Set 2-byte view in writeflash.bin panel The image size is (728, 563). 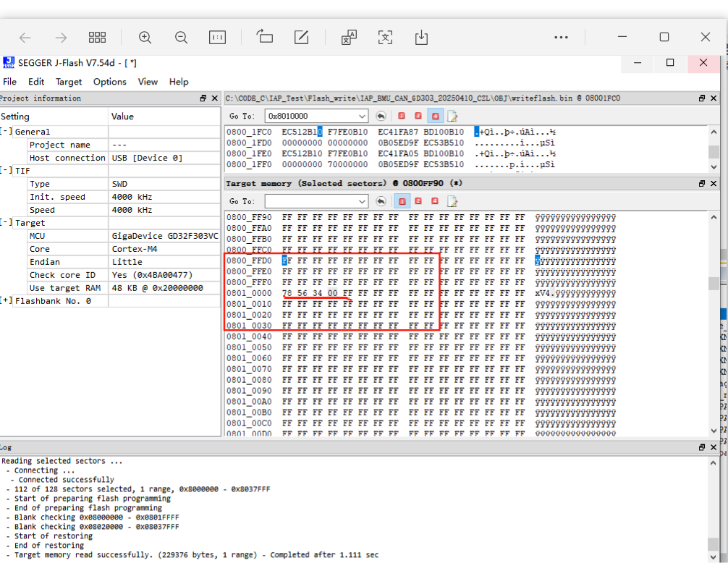(x=418, y=116)
